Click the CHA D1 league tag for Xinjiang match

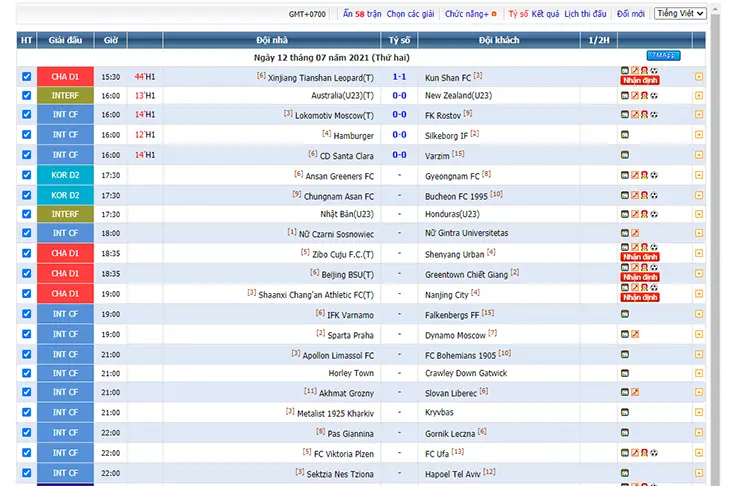66,77
